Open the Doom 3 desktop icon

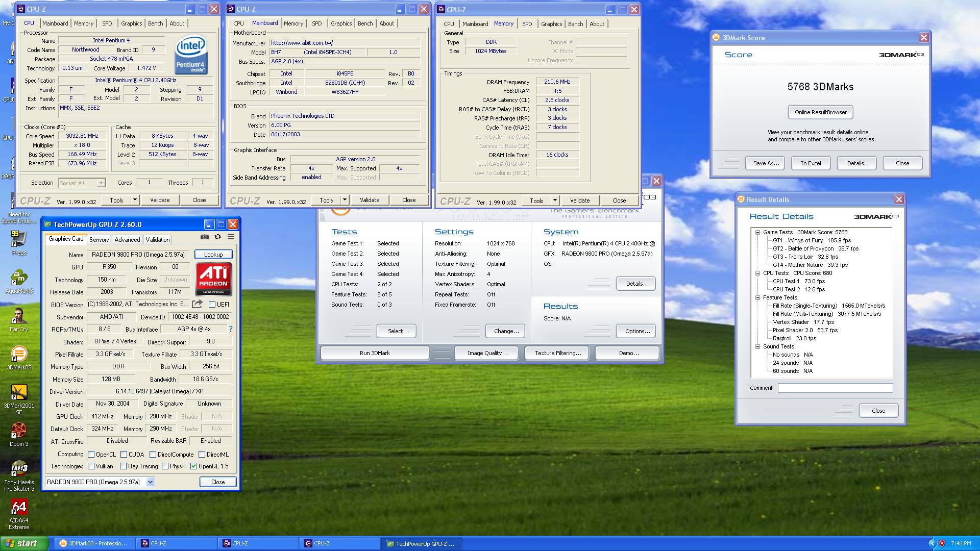pyautogui.click(x=19, y=434)
